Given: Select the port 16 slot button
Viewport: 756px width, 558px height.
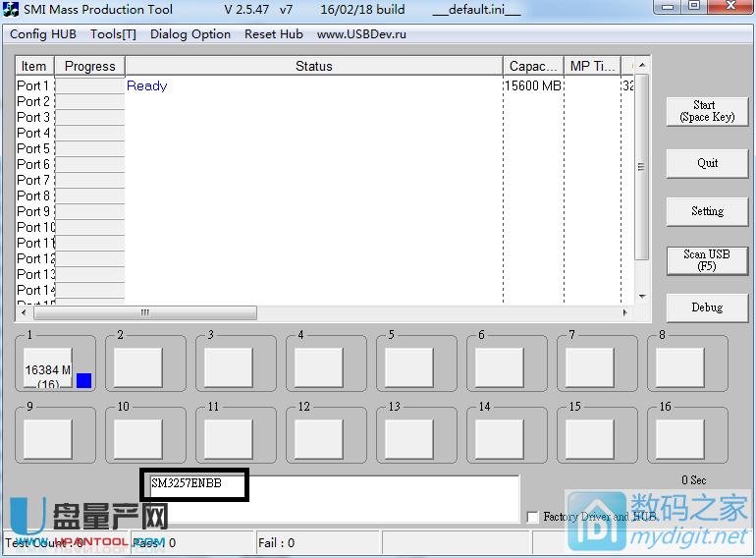Looking at the screenshot, I should click(x=679, y=437).
